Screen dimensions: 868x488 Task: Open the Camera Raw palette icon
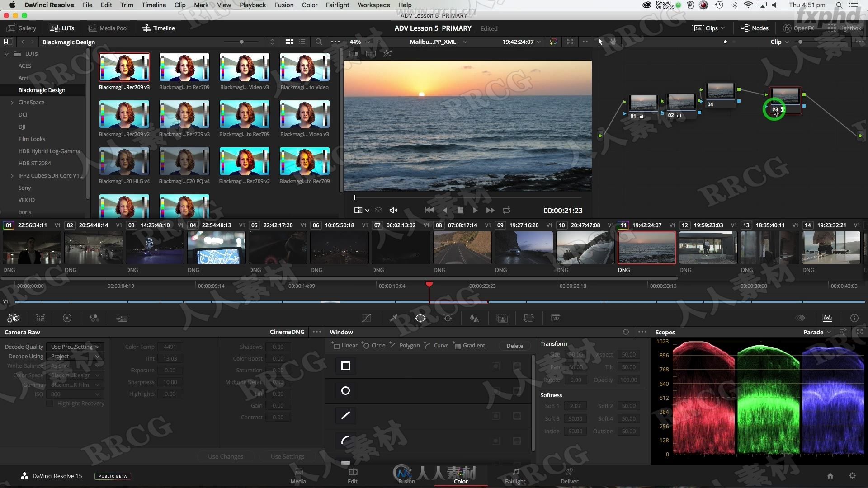(14, 318)
